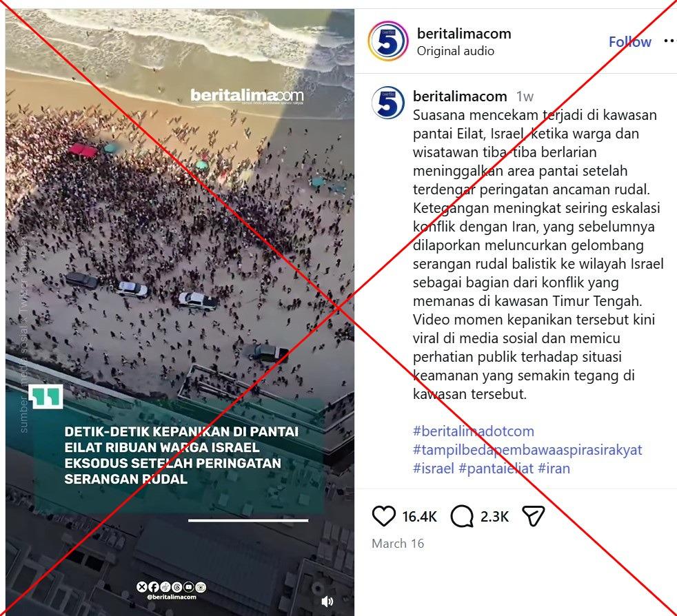Like the post with the heart icon
Viewport: 677px width, 616px height.
pyautogui.click(x=383, y=516)
